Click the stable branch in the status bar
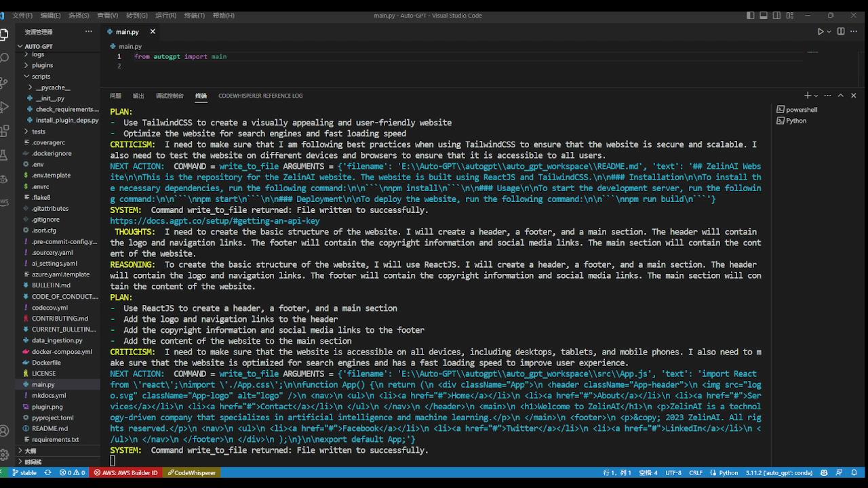868x488 pixels. click(24, 472)
